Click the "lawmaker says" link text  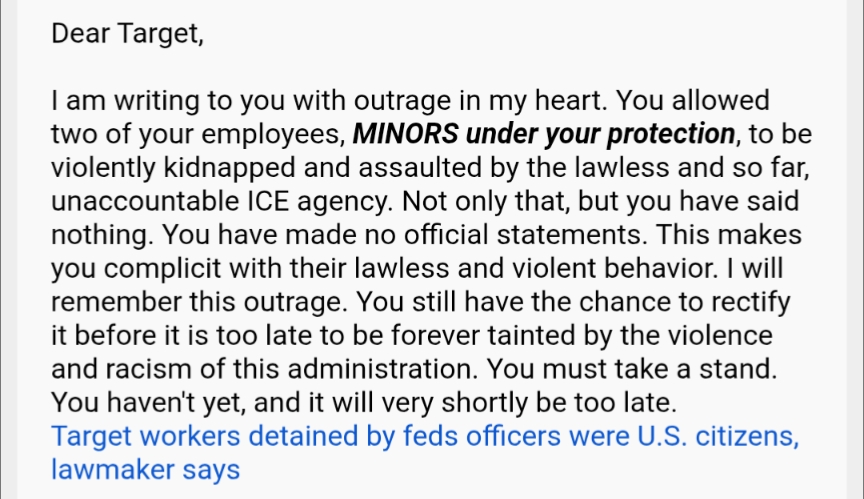pos(145,469)
